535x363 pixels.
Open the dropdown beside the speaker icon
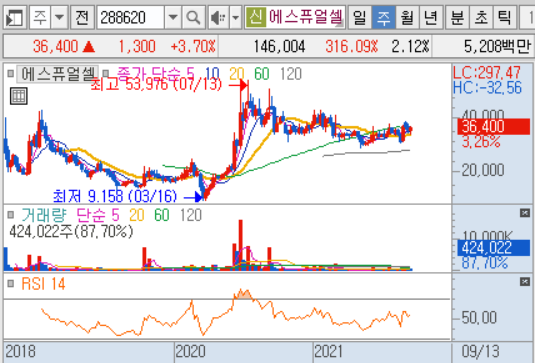(x=235, y=17)
